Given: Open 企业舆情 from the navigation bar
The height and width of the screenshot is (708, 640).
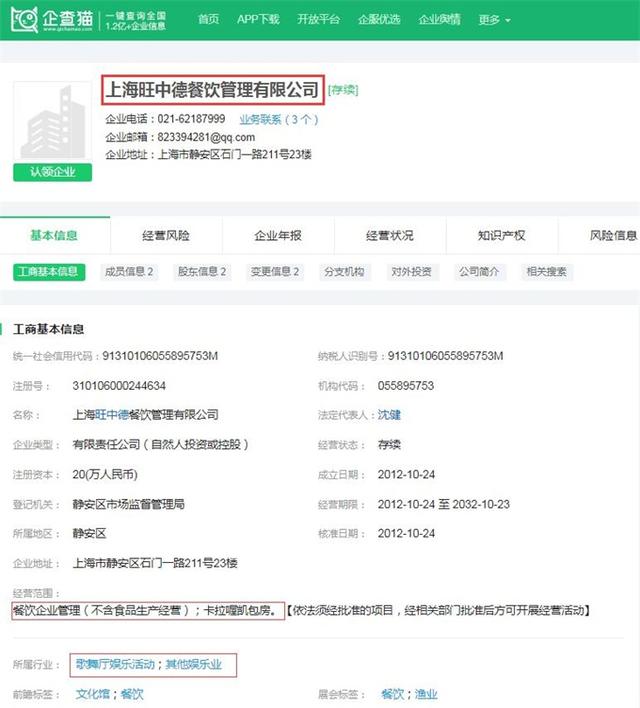Looking at the screenshot, I should click(x=439, y=19).
